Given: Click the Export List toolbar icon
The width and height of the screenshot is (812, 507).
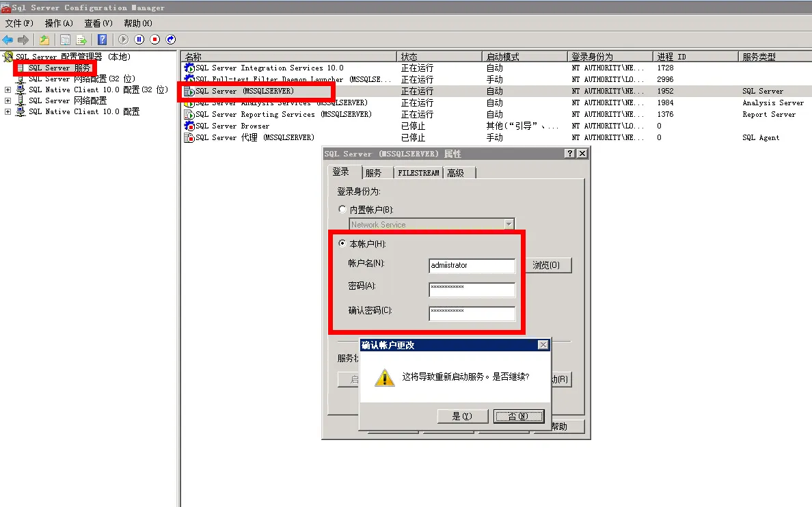Looking at the screenshot, I should click(81, 40).
